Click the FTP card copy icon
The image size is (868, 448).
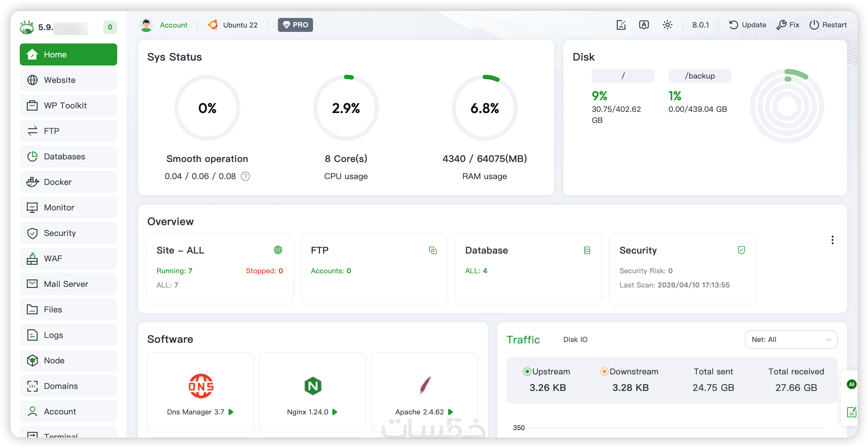(x=433, y=250)
